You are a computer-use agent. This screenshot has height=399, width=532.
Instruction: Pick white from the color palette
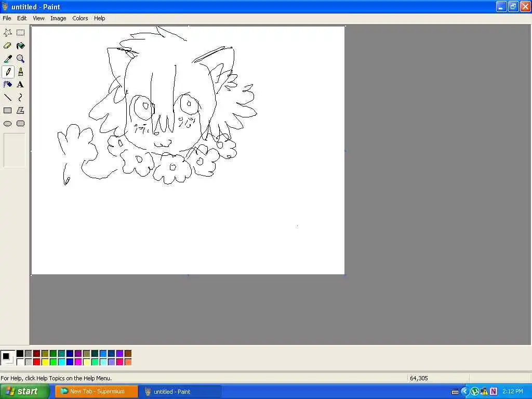(x=20, y=362)
